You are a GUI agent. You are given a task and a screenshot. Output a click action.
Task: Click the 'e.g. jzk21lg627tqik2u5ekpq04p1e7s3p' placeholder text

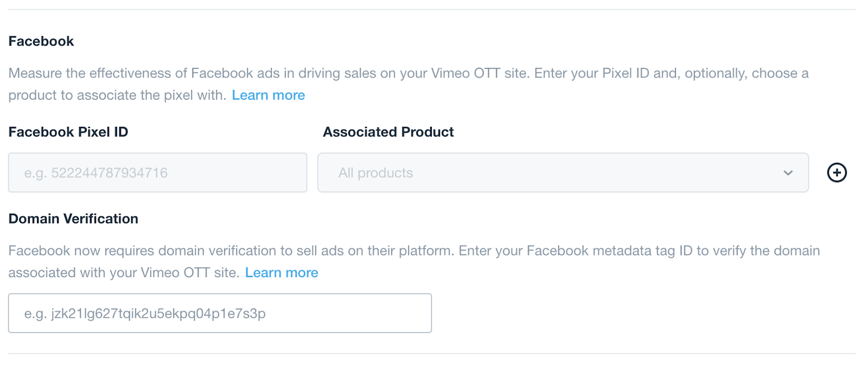coord(145,313)
